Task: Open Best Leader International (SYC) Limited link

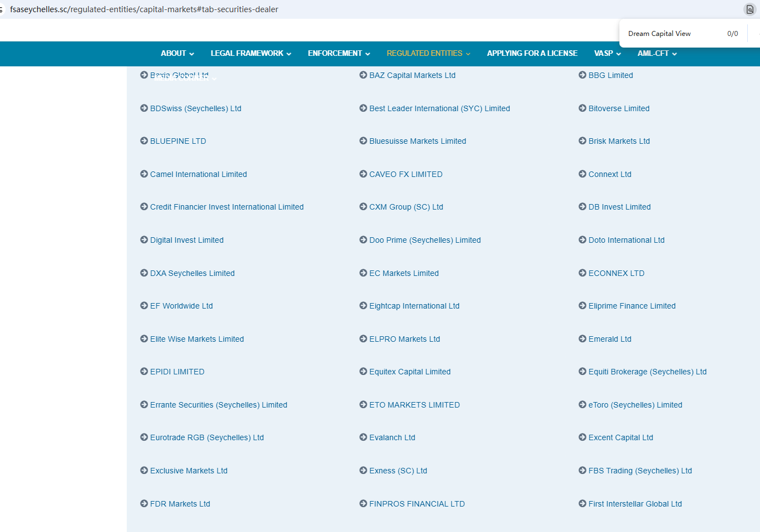Action: [x=440, y=108]
